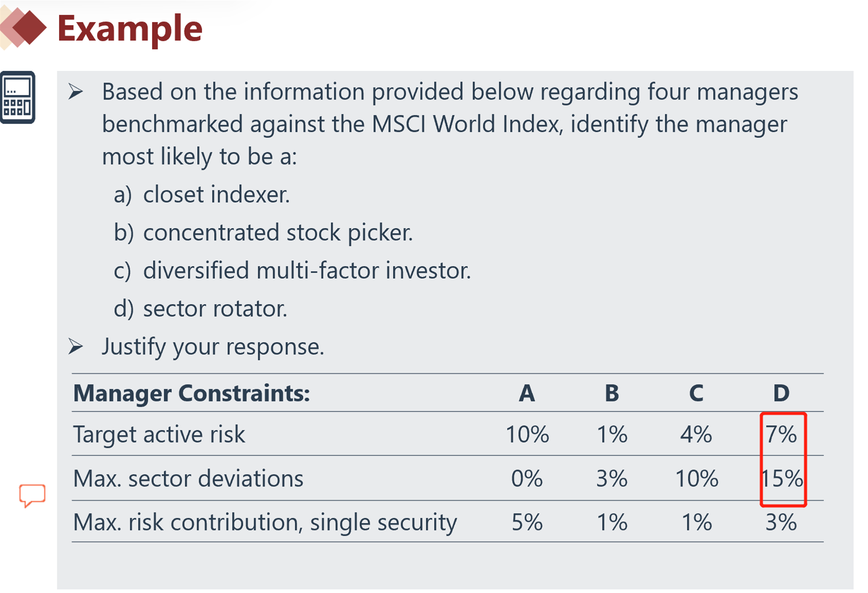Click column header C in the table
Viewport: 868px width, 593px height.
696,393
